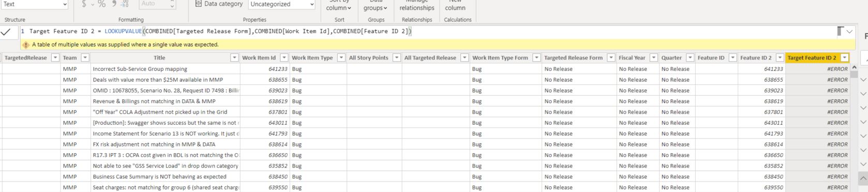
Task: Click 'Not able to see GSS Service Load' cell
Action: (x=166, y=166)
